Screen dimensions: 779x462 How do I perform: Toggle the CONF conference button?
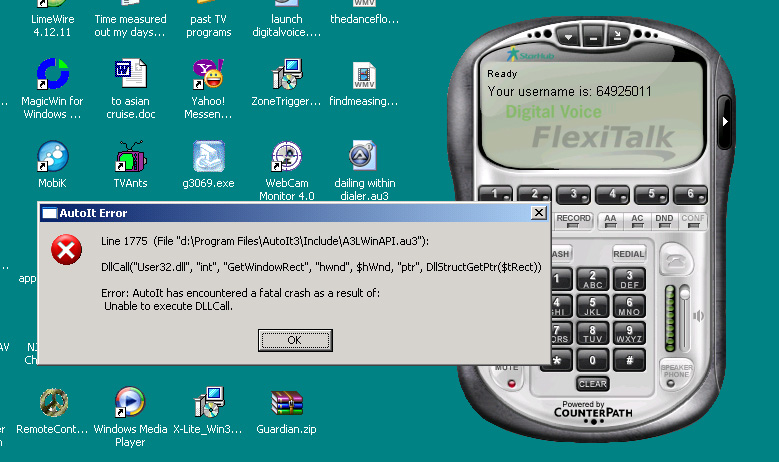[693, 221]
